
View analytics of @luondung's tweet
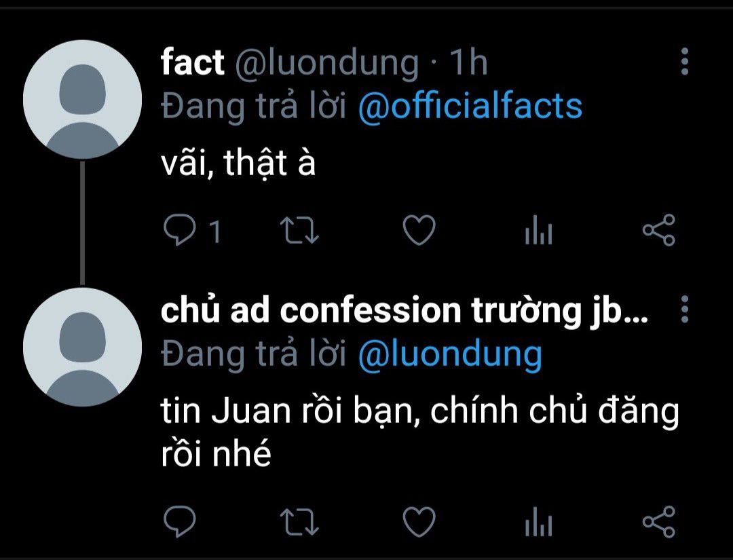point(538,231)
